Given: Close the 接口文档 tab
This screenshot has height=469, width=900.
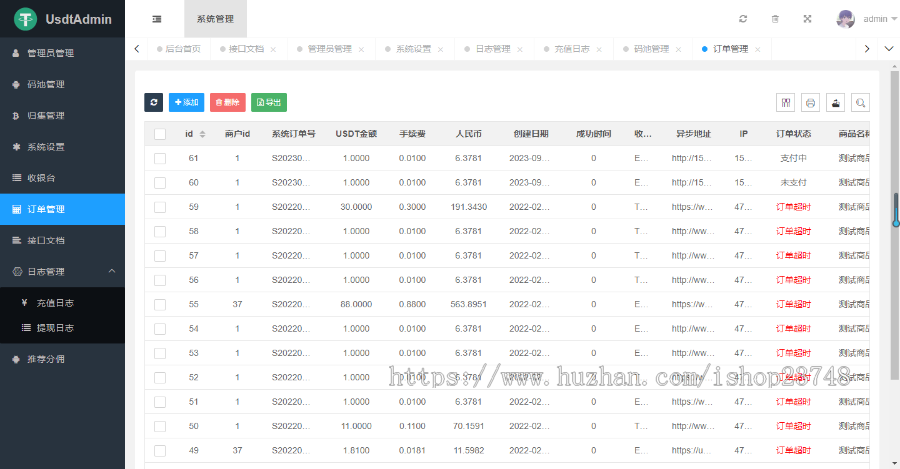Looking at the screenshot, I should click(273, 49).
